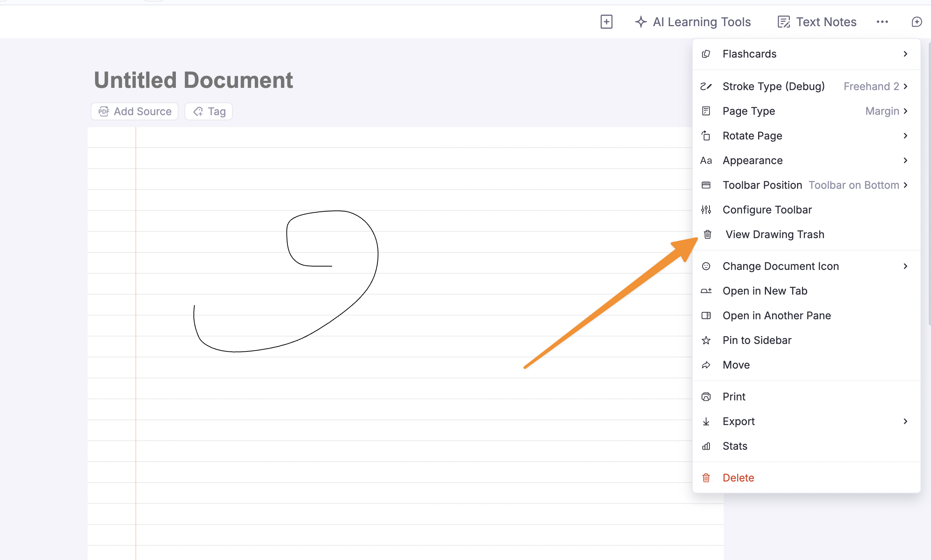Screen dimensions: 931x560
Task: Click the Add Source button
Action: pyautogui.click(x=134, y=111)
